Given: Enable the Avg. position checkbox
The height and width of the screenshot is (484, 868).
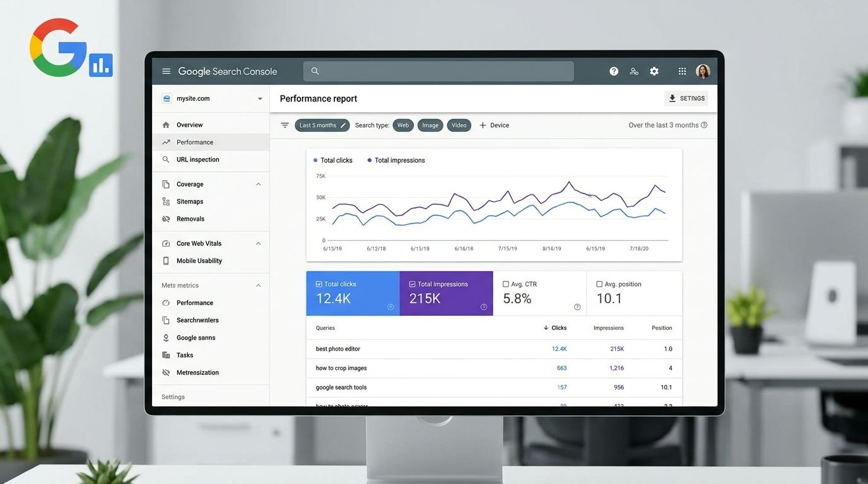Looking at the screenshot, I should tap(599, 284).
